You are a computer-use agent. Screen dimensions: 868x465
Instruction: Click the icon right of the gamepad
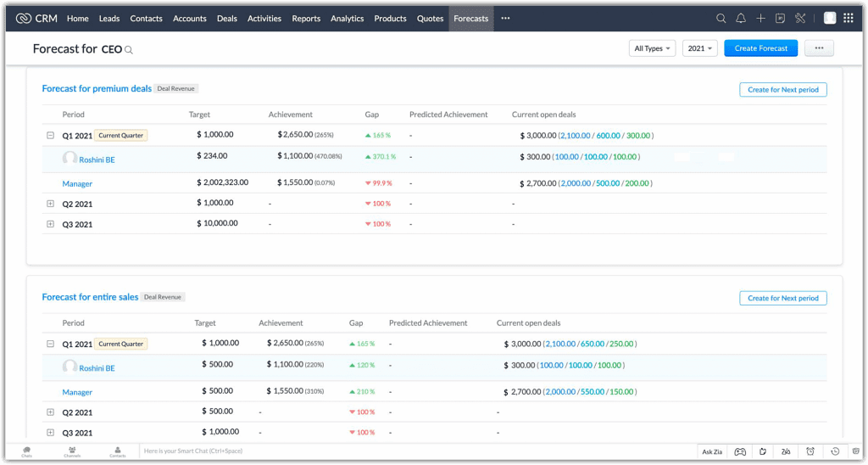pos(763,451)
